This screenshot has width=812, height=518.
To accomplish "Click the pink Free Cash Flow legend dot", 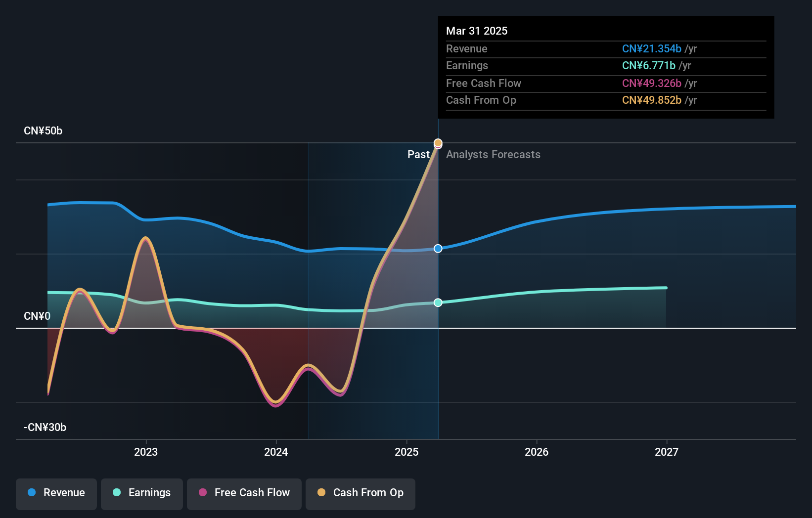I will 202,493.
